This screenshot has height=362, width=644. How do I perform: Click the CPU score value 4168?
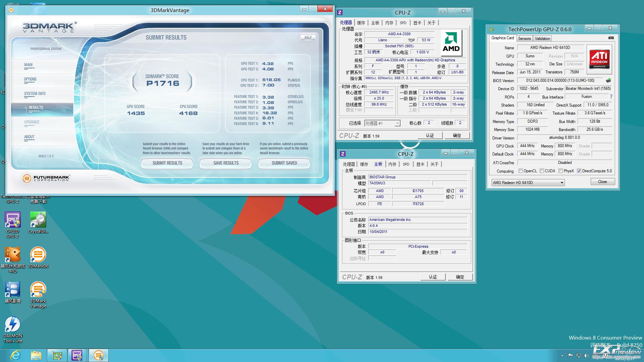coord(188,113)
